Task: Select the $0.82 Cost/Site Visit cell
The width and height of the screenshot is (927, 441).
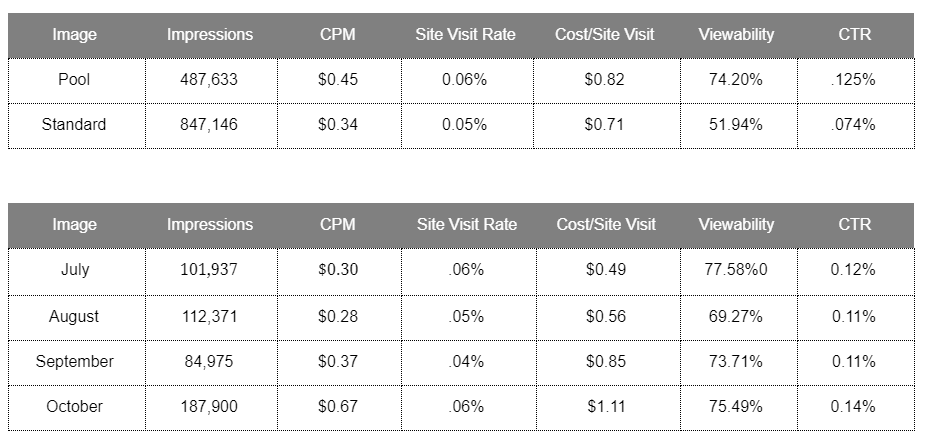Action: tap(604, 80)
